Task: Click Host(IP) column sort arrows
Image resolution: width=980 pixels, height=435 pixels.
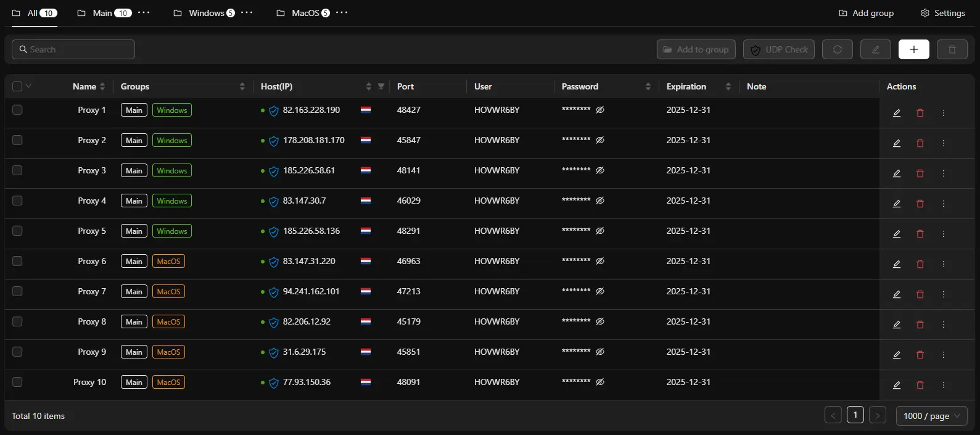Action: coord(369,86)
